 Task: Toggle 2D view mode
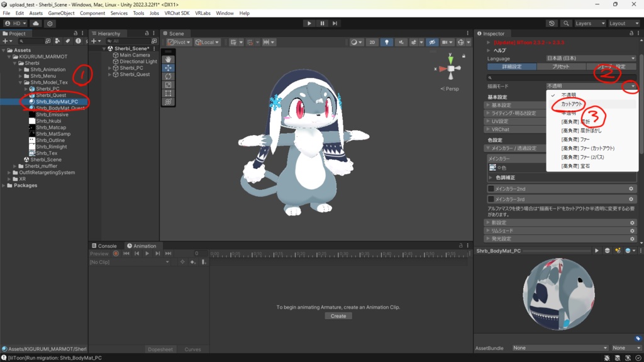(x=372, y=42)
